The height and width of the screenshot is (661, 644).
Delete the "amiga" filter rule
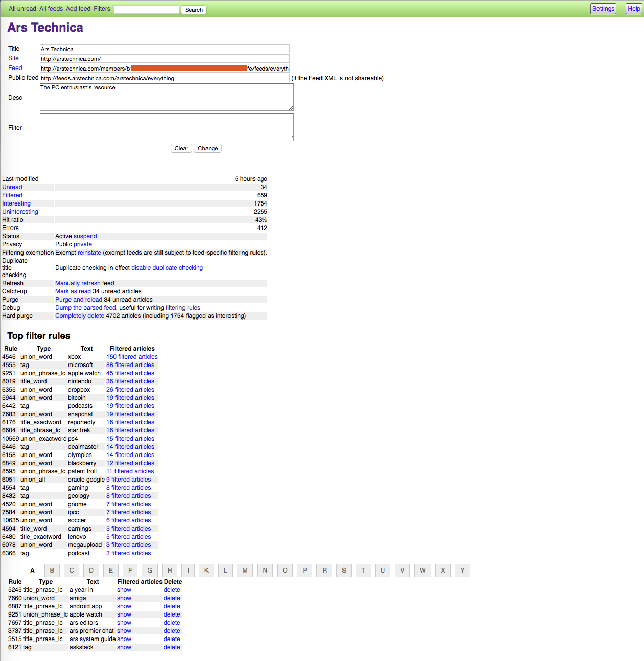click(172, 598)
